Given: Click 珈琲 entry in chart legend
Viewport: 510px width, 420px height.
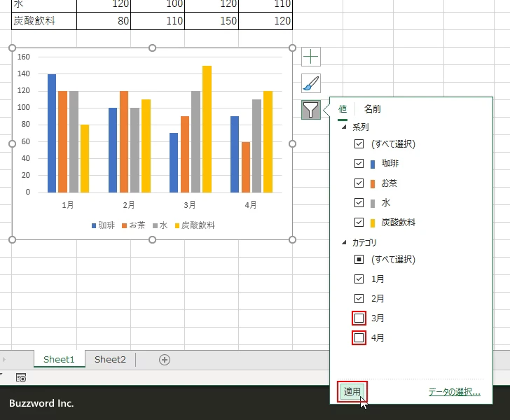Looking at the screenshot, I should pyautogui.click(x=103, y=225).
